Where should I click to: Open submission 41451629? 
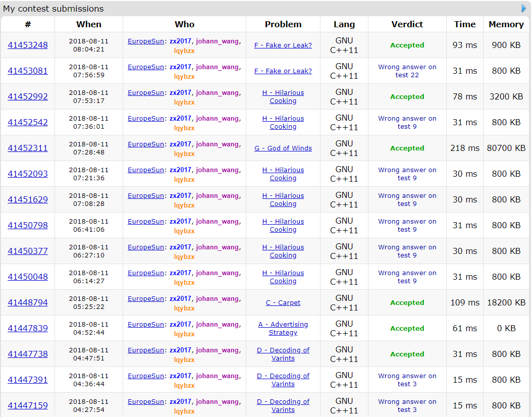click(x=28, y=199)
